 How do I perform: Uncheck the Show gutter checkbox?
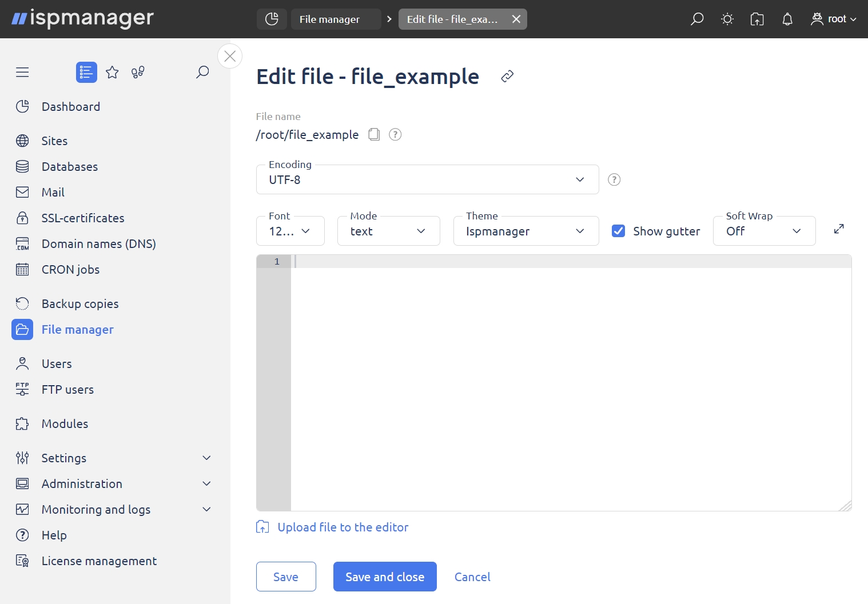618,231
